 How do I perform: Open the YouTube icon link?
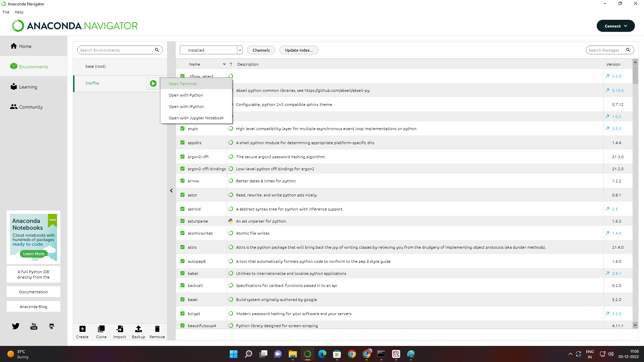coord(34,326)
